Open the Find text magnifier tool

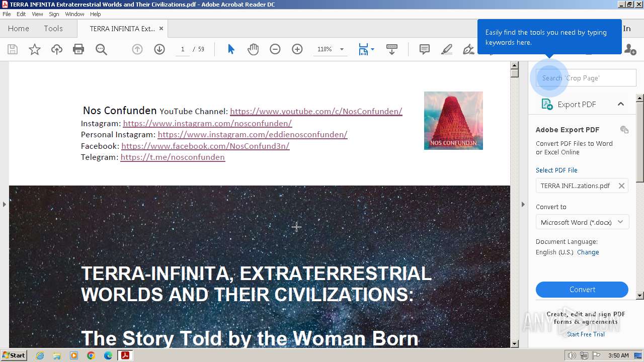coord(101,49)
